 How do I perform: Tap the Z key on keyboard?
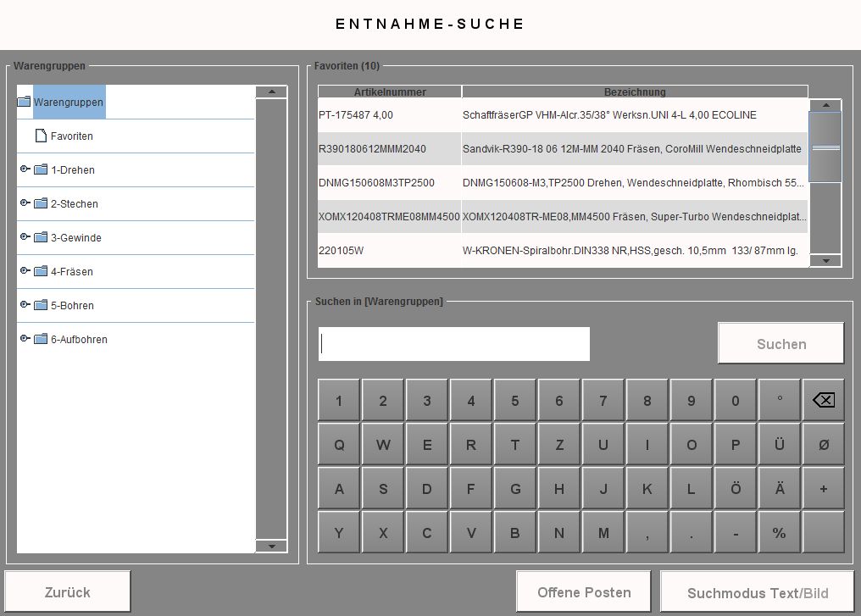559,444
